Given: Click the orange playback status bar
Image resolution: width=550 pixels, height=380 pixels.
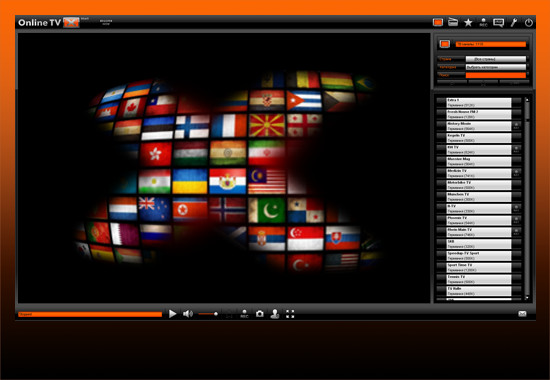Looking at the screenshot, I should pos(90,314).
